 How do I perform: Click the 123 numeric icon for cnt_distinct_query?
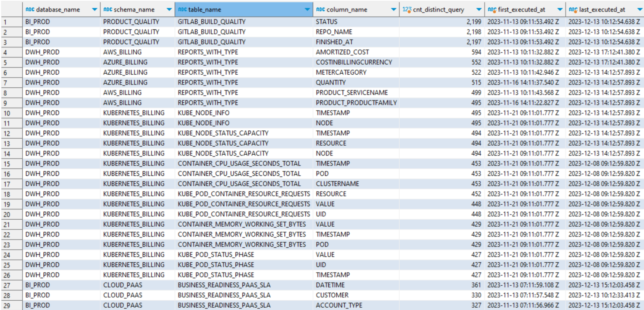point(407,10)
